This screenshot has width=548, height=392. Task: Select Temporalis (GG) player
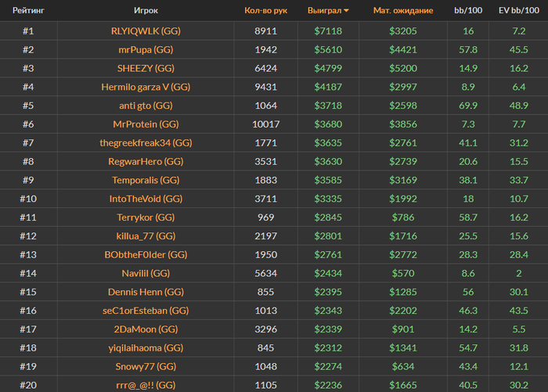coord(146,180)
